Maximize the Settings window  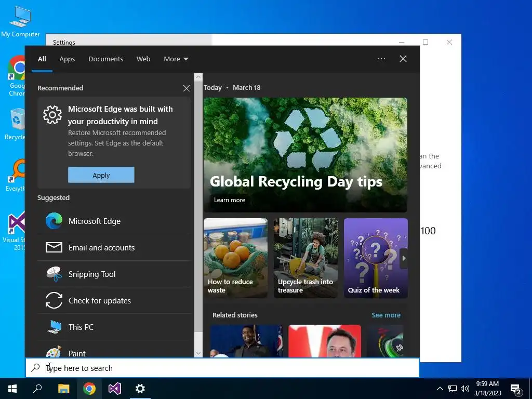click(x=425, y=42)
